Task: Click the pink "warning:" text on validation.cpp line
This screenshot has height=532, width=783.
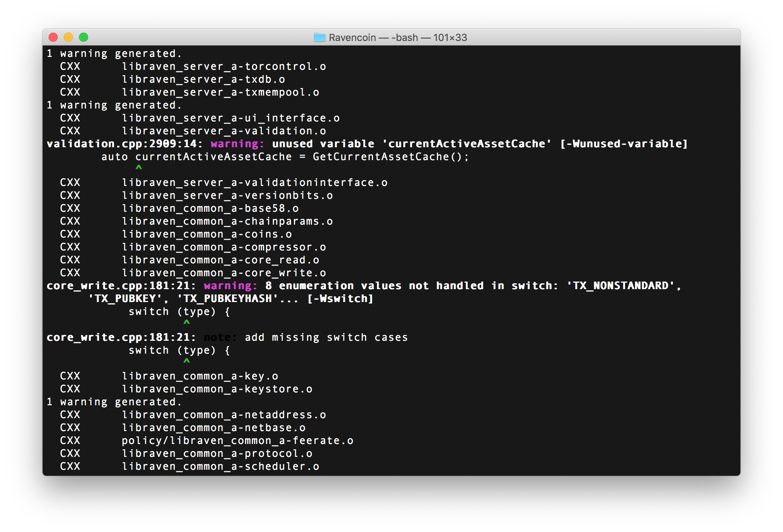Action: [237, 144]
